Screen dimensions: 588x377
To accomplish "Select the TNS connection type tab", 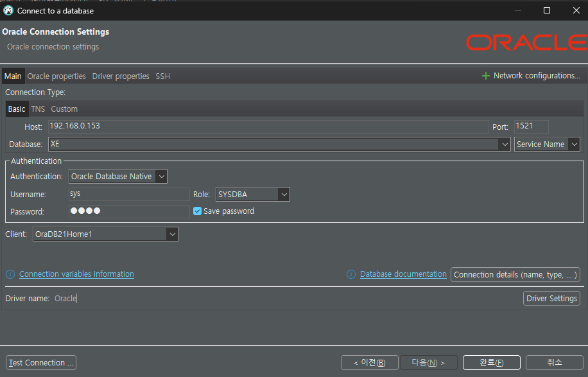I will 38,109.
